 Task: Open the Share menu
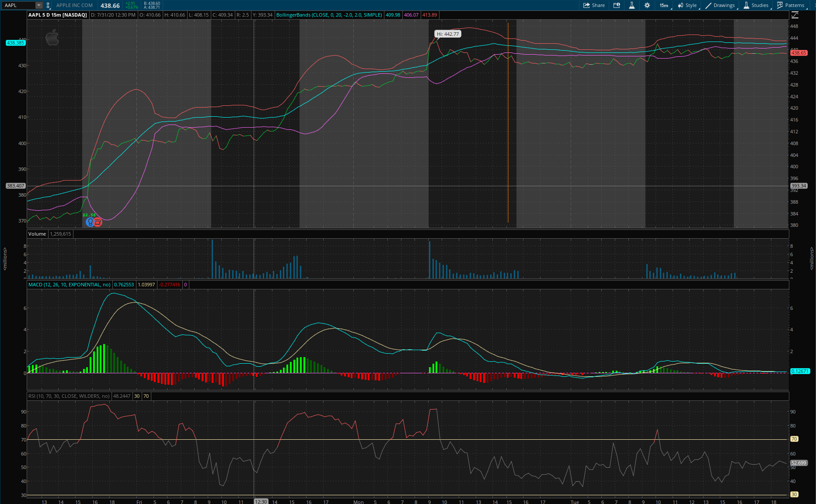594,5
